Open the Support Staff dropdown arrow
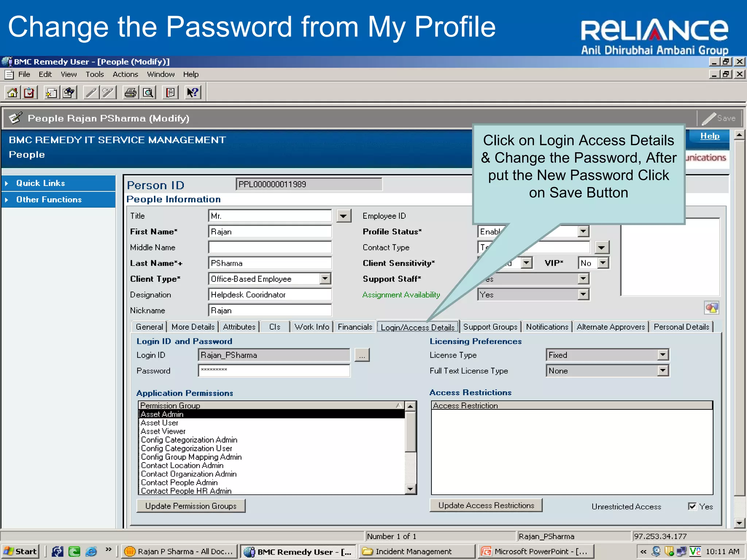The image size is (747, 560). coord(583,279)
